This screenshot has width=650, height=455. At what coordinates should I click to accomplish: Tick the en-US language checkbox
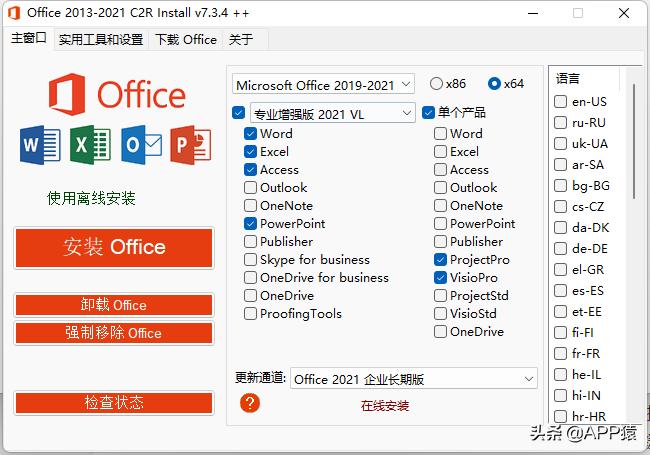[561, 101]
